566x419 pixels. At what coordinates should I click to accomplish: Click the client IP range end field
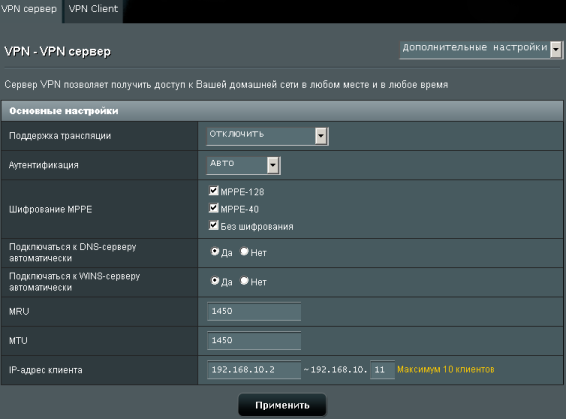coord(382,370)
